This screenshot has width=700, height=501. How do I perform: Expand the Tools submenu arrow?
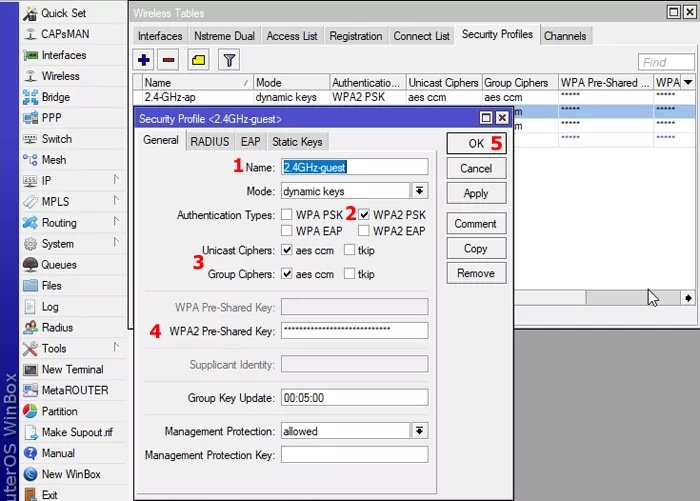pos(116,347)
